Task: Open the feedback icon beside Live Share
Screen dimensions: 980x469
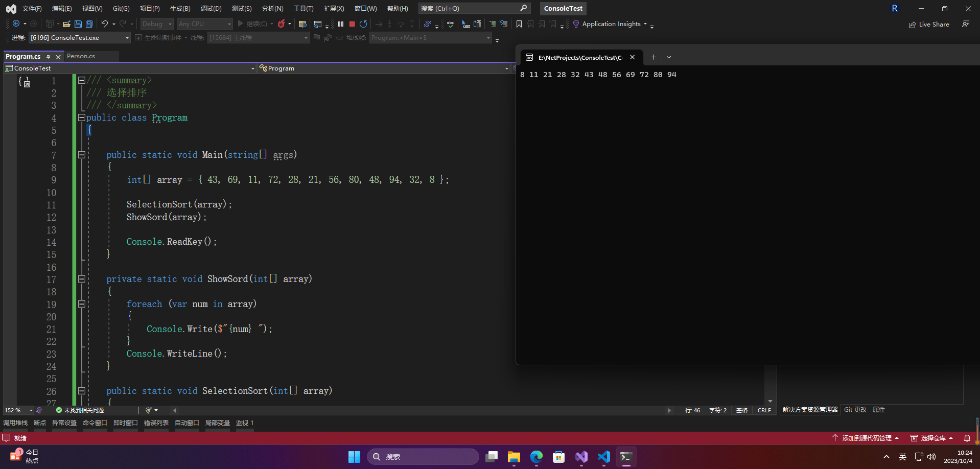Action: pos(966,24)
